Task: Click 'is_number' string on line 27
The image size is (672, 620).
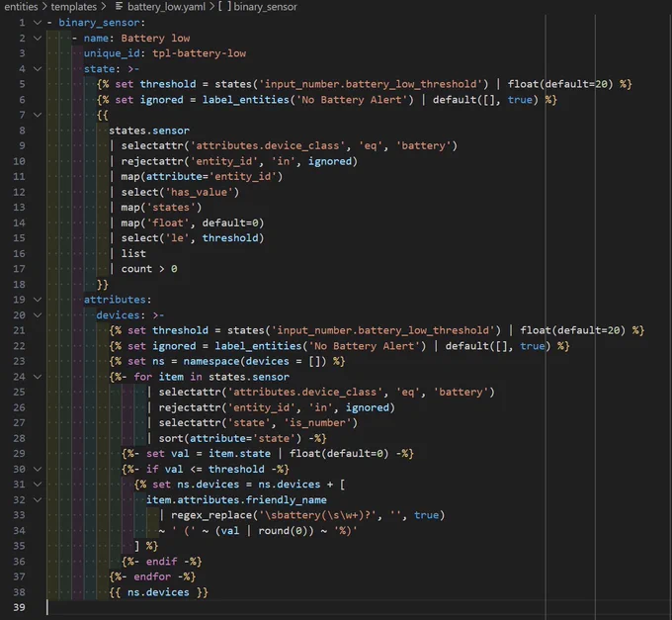Action: click(320, 423)
